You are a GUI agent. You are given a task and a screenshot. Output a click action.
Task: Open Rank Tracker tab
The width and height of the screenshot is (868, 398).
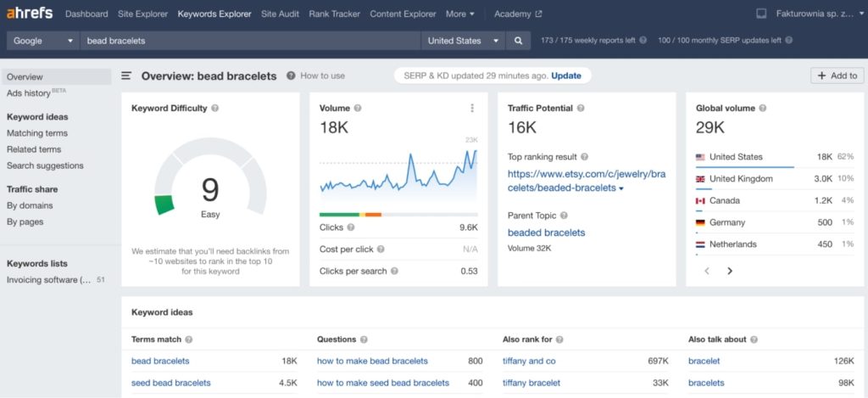pos(334,14)
